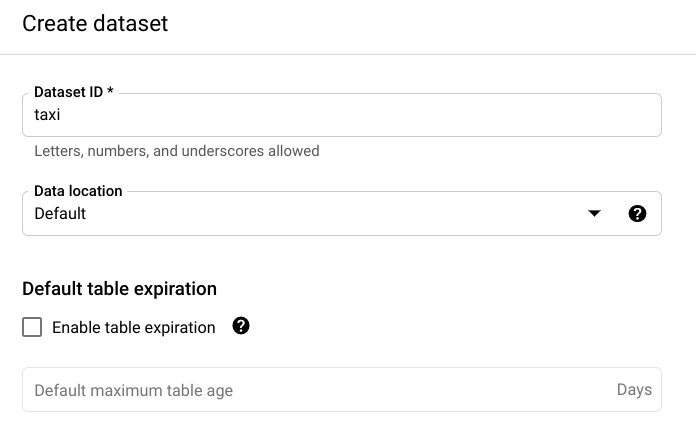Click the asterisk beside Dataset ID
696x423 pixels.
[110, 92]
